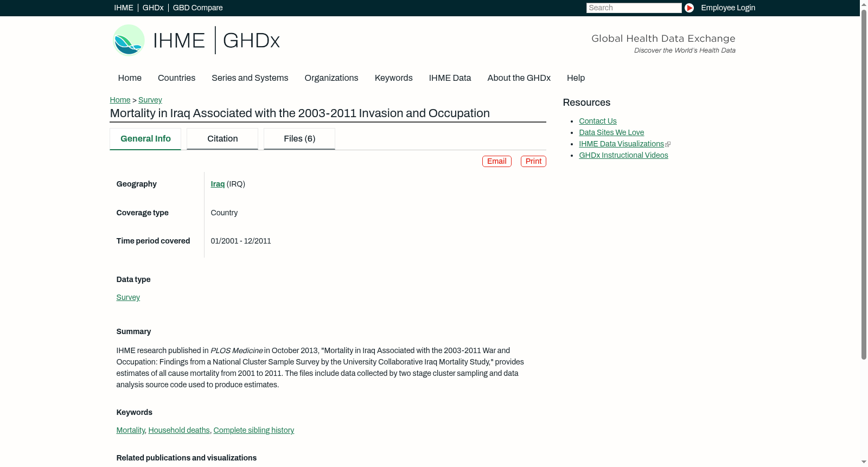Open the IHME Data menu
The height and width of the screenshot is (467, 868).
click(x=450, y=78)
